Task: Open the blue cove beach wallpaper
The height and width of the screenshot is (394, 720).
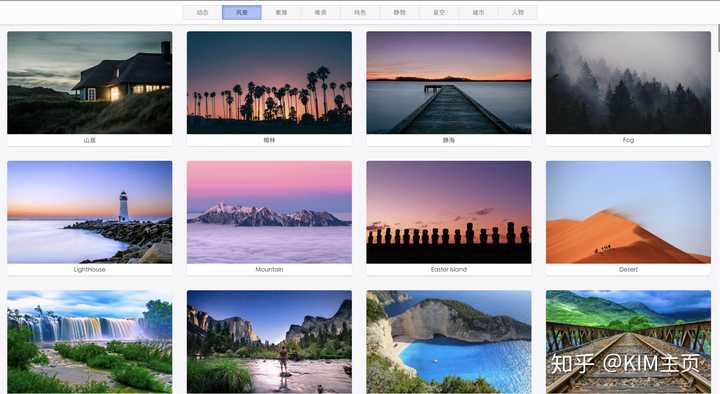Action: pos(449,342)
